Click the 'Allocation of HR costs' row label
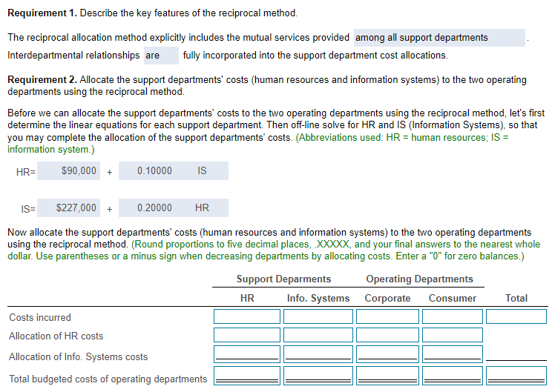Viewport: 552px width, 392px height. point(56,336)
